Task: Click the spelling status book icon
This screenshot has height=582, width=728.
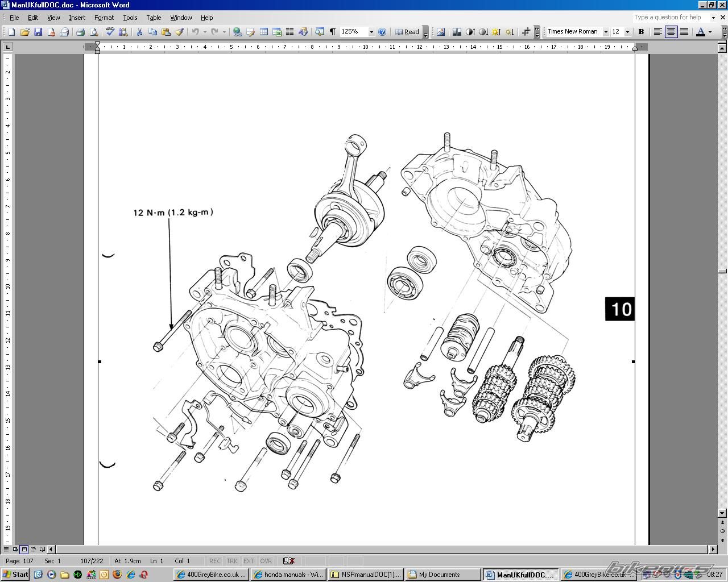Action: pos(289,561)
